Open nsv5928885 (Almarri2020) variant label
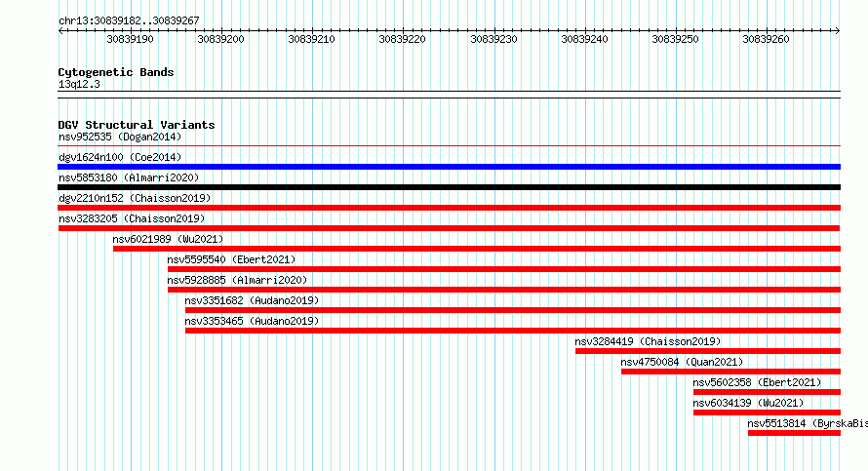Image resolution: width=868 pixels, height=471 pixels. 238,280
